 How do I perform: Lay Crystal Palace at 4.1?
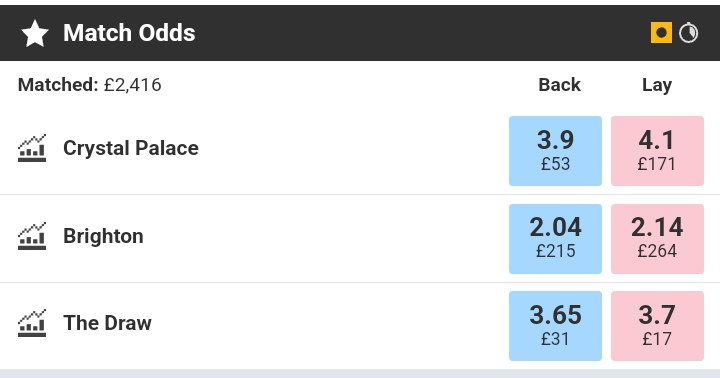point(657,151)
